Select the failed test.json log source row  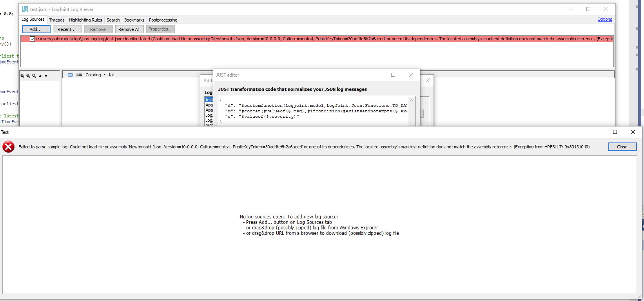point(317,39)
